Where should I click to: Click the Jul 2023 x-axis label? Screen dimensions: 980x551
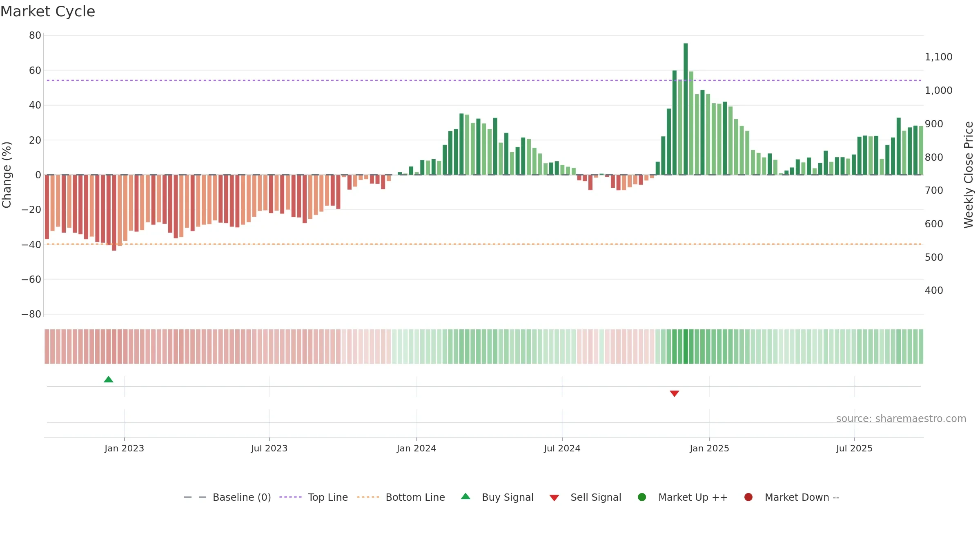[x=269, y=449]
